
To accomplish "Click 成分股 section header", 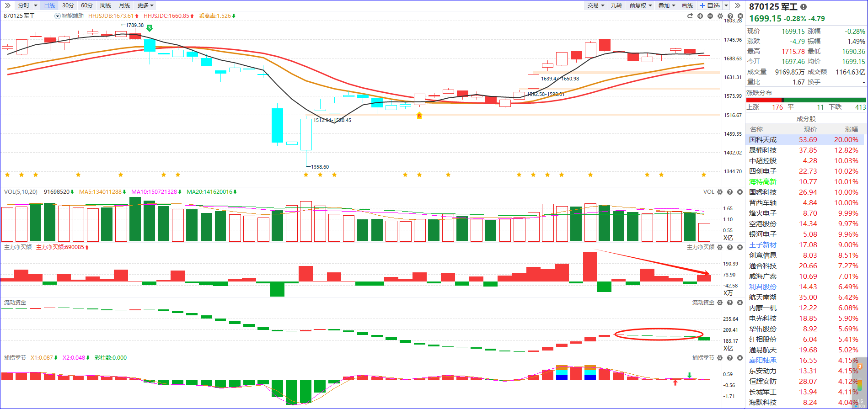I will pyautogui.click(x=806, y=119).
